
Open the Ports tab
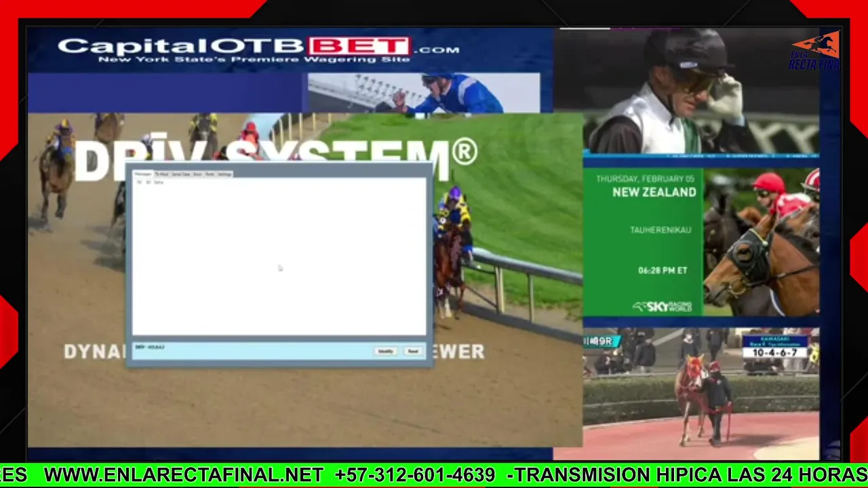pyautogui.click(x=210, y=174)
